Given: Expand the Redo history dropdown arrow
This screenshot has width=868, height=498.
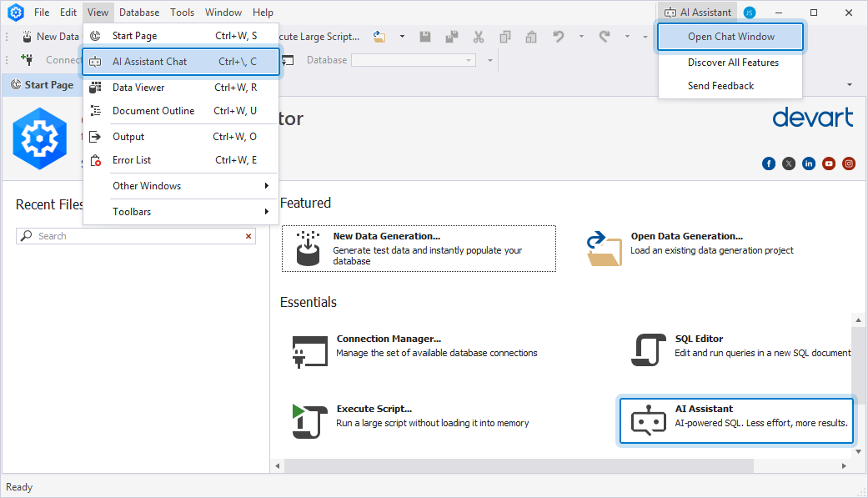Looking at the screenshot, I should click(627, 37).
